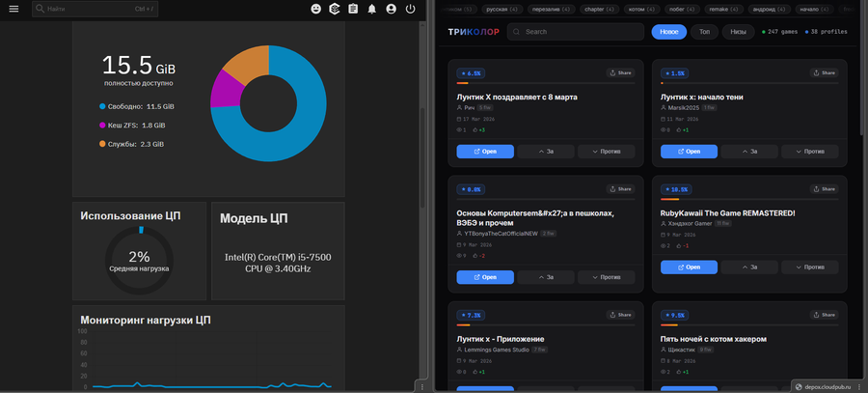868x393 pixels.
Task: Vote За on Лунтик X поздравляет card
Action: tap(546, 152)
